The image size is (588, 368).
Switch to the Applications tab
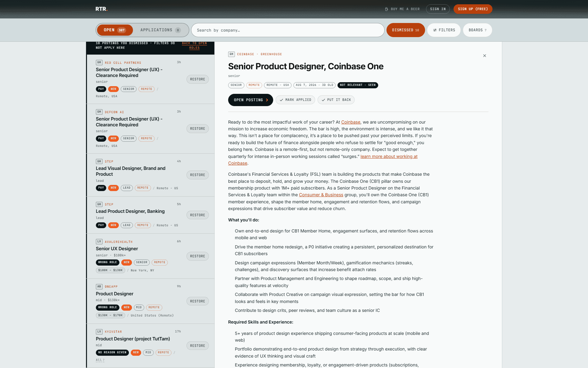pos(160,30)
